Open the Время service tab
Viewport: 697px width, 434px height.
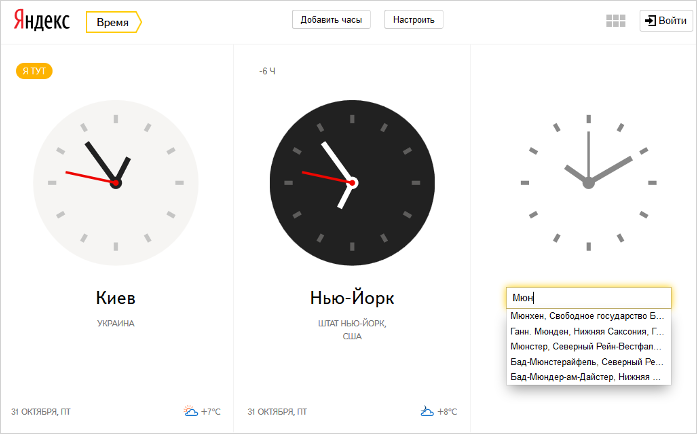114,22
